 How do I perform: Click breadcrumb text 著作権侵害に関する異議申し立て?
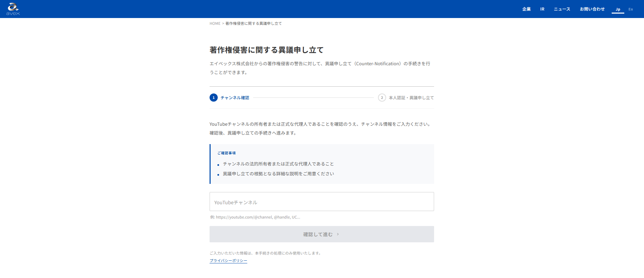click(x=254, y=23)
